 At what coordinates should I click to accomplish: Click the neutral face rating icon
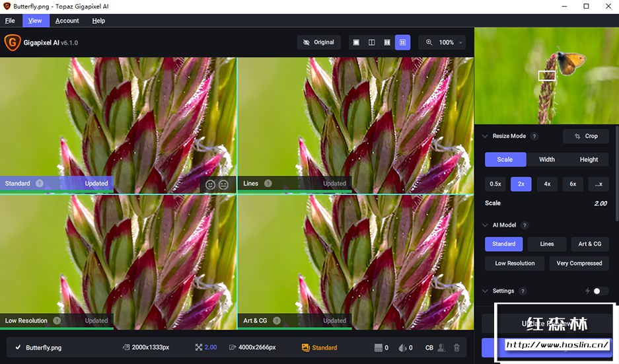(224, 184)
